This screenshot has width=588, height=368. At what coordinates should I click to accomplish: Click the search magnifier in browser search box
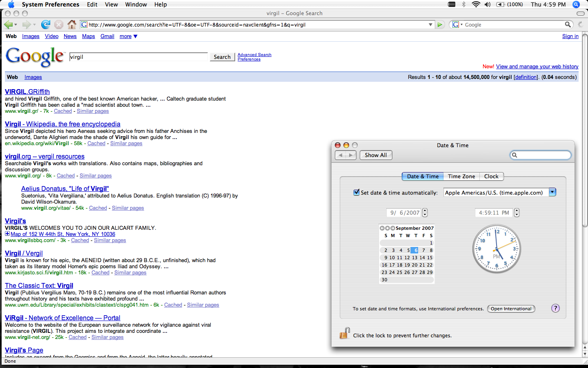[568, 25]
